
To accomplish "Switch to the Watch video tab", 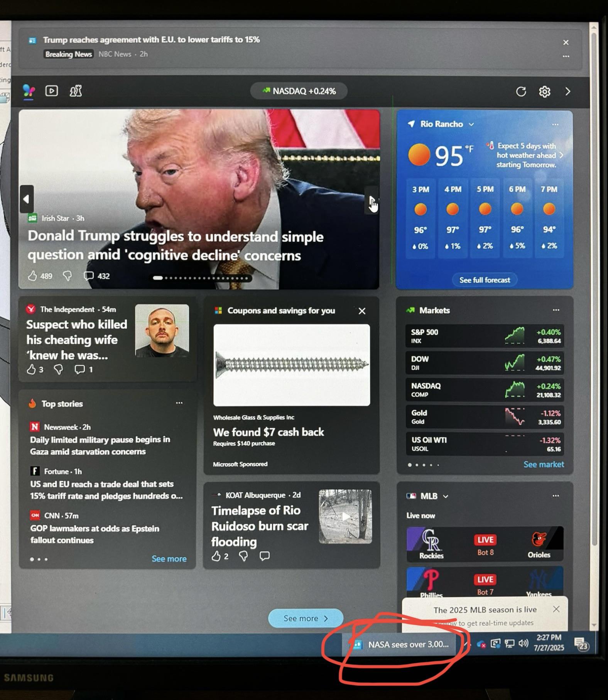I will pyautogui.click(x=52, y=91).
